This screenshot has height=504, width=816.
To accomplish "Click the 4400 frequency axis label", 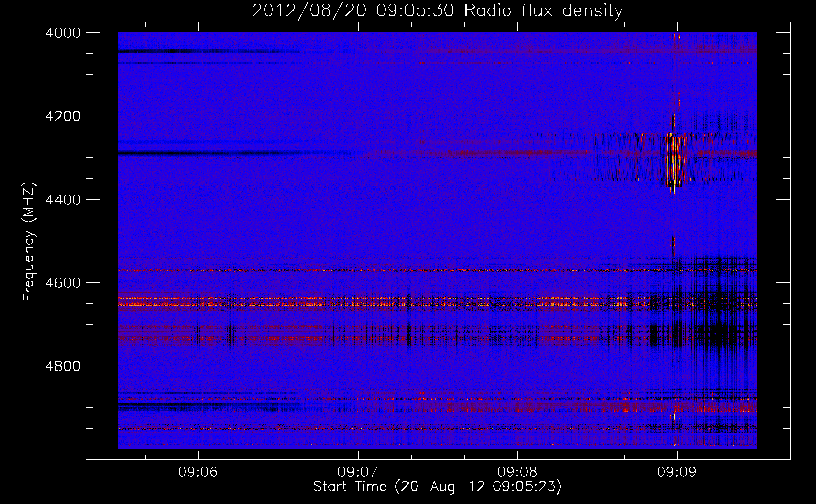I will pyautogui.click(x=63, y=200).
